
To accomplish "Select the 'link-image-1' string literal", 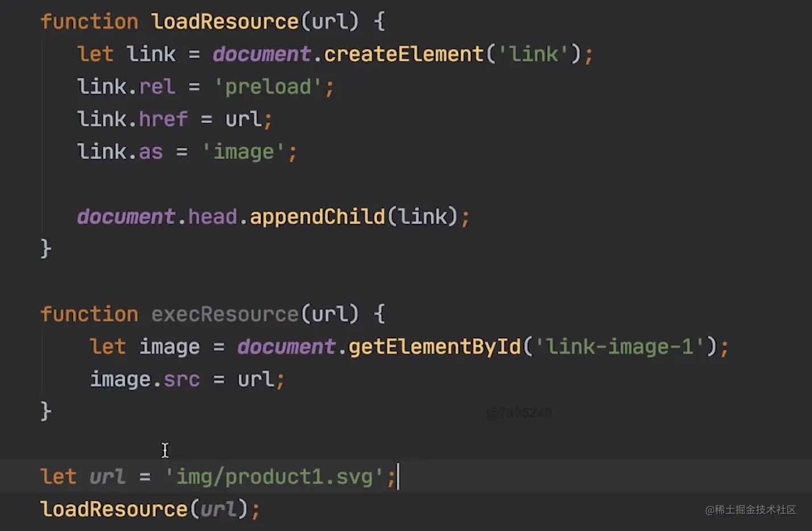I will tap(620, 347).
